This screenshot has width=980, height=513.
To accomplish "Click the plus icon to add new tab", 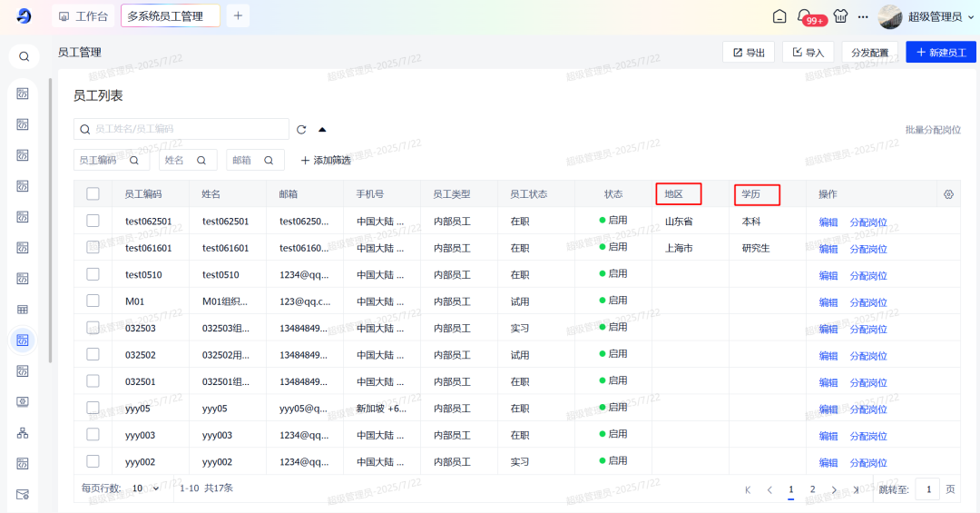I will (x=237, y=16).
